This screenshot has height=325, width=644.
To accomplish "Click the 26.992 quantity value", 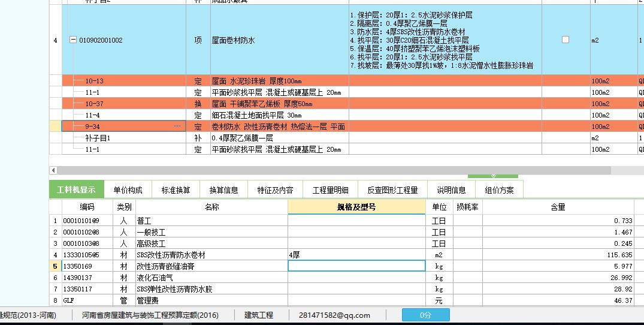I will click(x=621, y=278).
